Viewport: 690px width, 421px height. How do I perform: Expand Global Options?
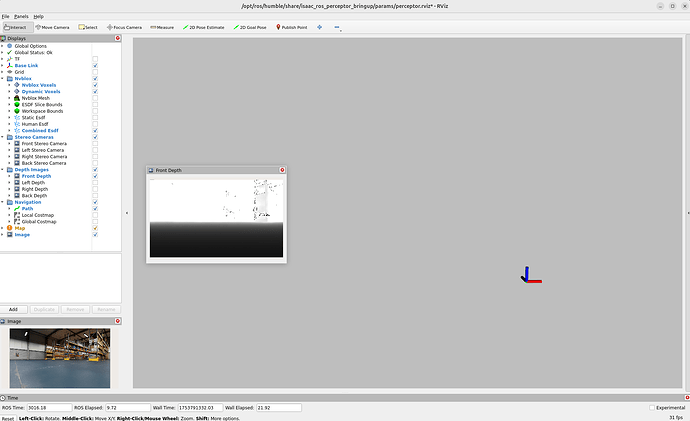click(3, 46)
